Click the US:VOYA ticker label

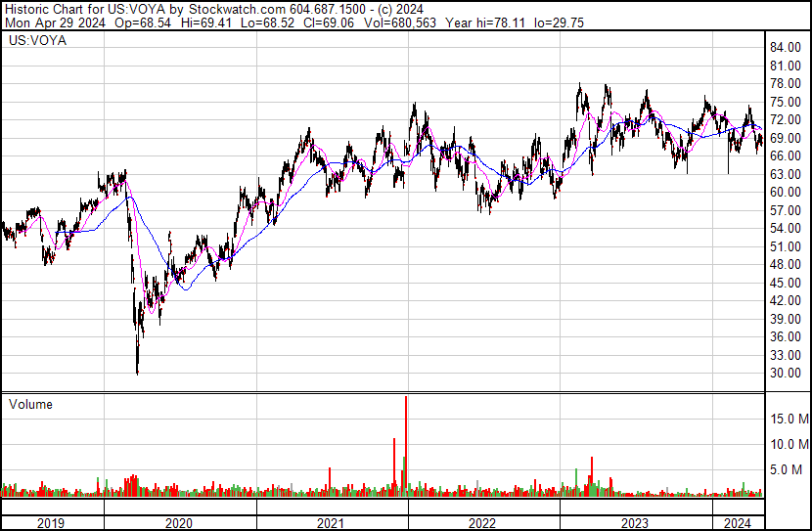(37, 41)
